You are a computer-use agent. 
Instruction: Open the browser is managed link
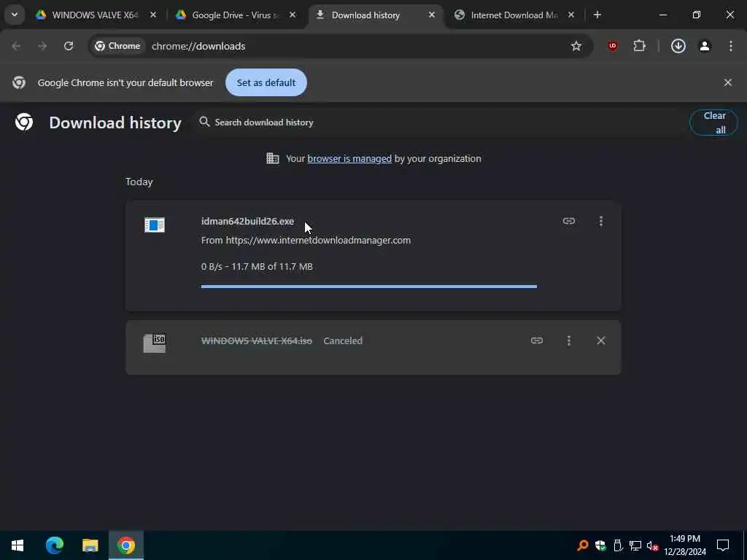349,158
